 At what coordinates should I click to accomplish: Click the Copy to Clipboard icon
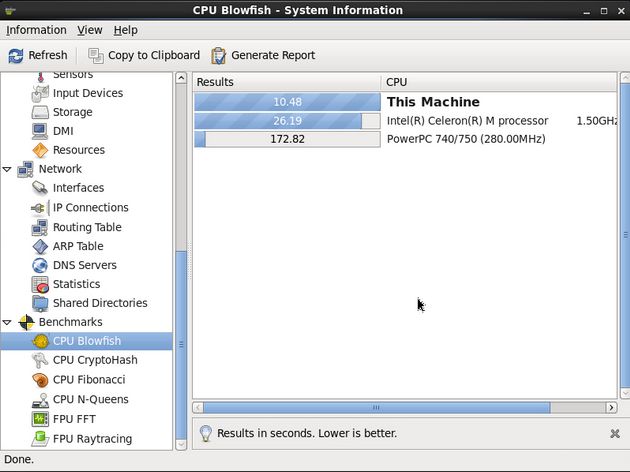[96, 55]
